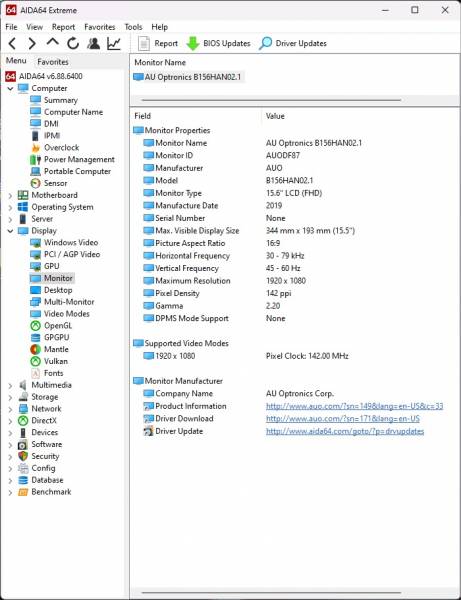
Task: Select AU Optronics B156HAN02.1 in Monitor Name list
Action: point(187,77)
